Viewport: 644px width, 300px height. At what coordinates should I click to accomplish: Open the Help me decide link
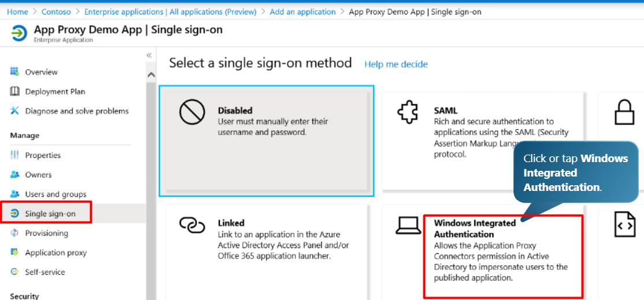coord(396,65)
